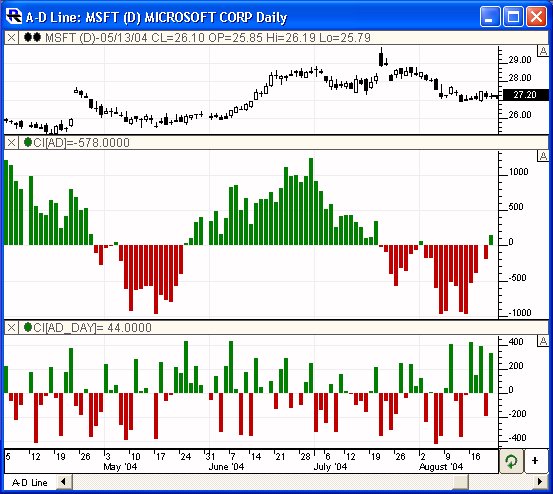
Task: Click the 29.00 price scale value
Action: coord(520,60)
